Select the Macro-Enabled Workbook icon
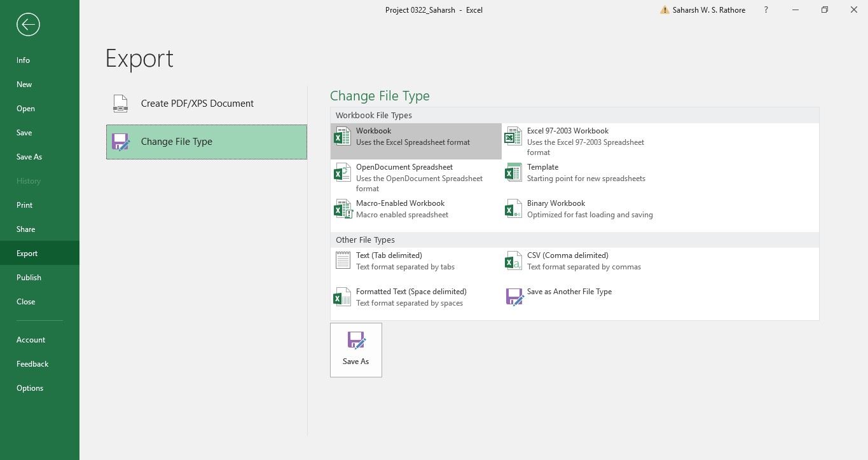This screenshot has height=460, width=868. tap(342, 208)
